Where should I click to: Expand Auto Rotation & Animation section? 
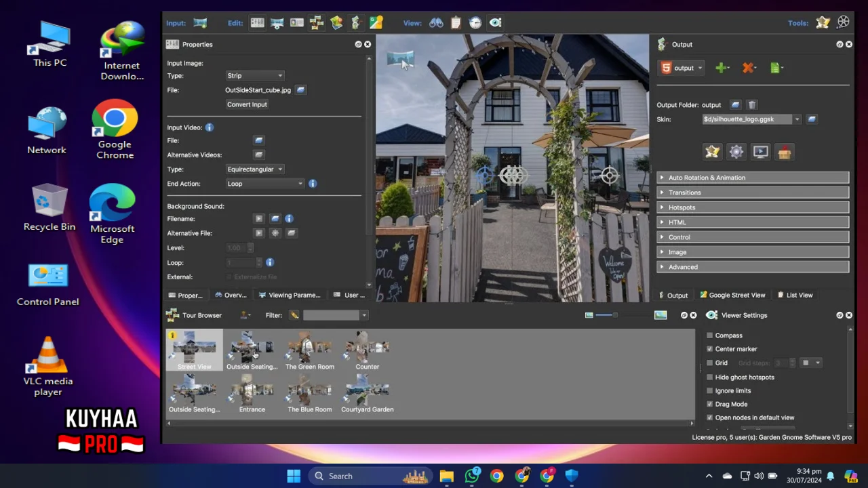click(753, 178)
